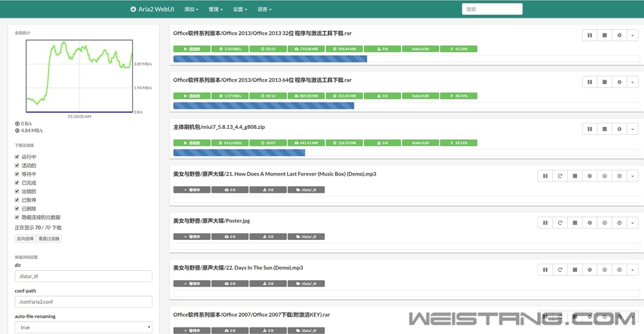The image size is (644, 334).
Task: Expand dropdown for Days In The Sun mp3
Action: (632, 270)
